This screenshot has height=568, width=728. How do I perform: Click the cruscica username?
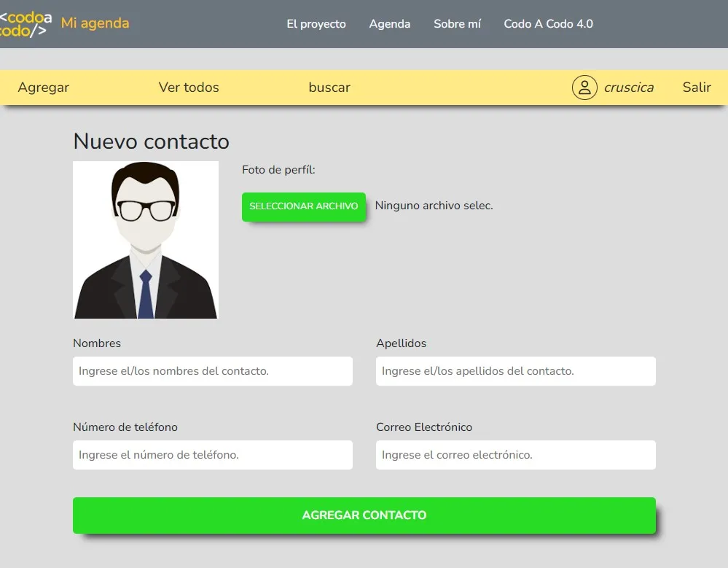pyautogui.click(x=628, y=87)
